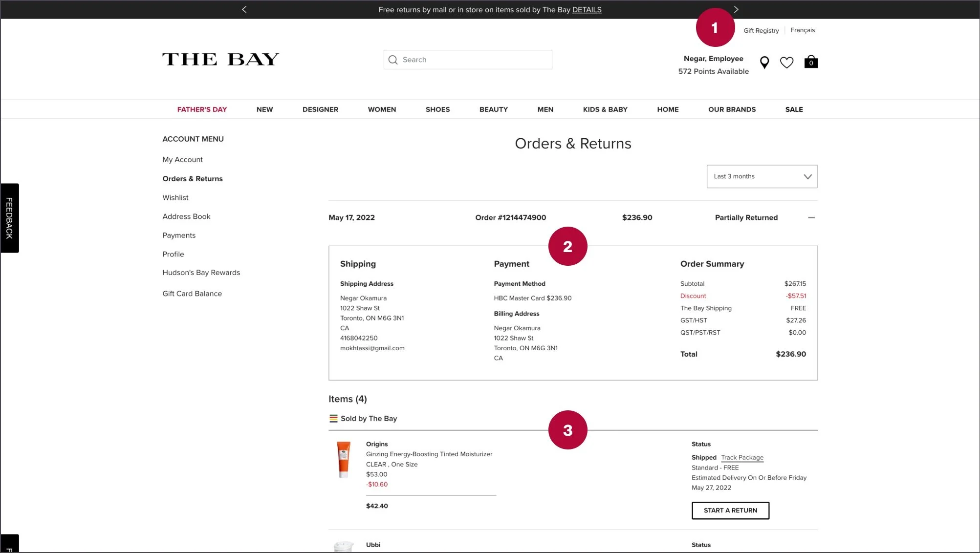Click Negar, Employee account name
The image size is (980, 553).
click(713, 59)
